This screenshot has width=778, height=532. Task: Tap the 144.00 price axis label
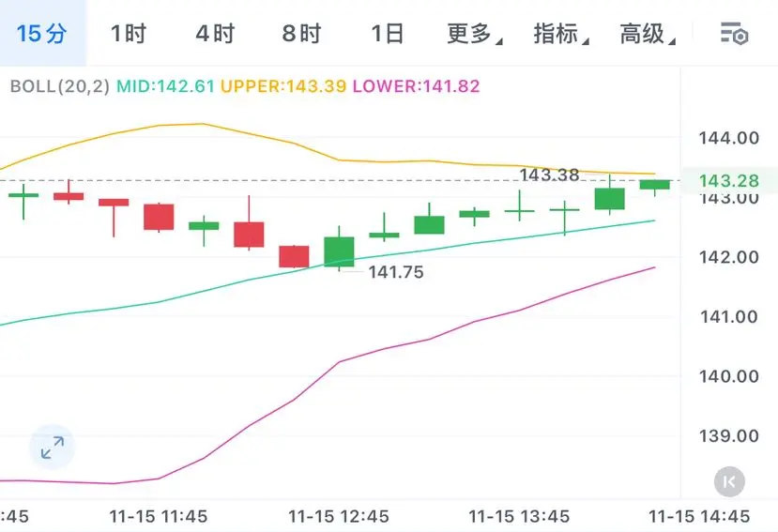pyautogui.click(x=729, y=138)
